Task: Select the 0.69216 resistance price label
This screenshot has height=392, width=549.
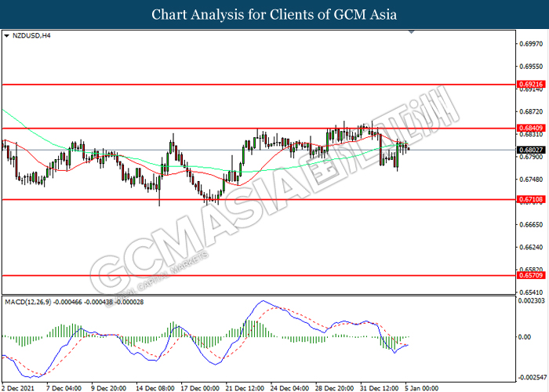Action: tap(531, 85)
